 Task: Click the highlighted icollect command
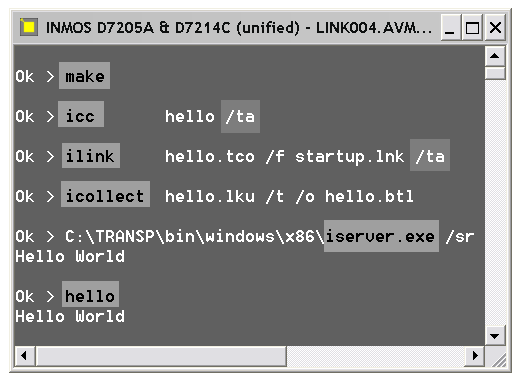point(105,194)
